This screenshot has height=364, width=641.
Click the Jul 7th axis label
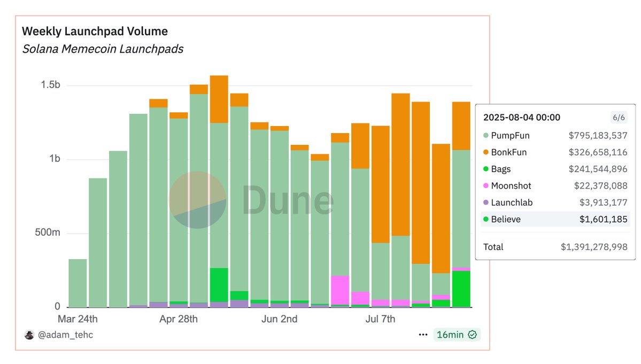click(x=380, y=319)
